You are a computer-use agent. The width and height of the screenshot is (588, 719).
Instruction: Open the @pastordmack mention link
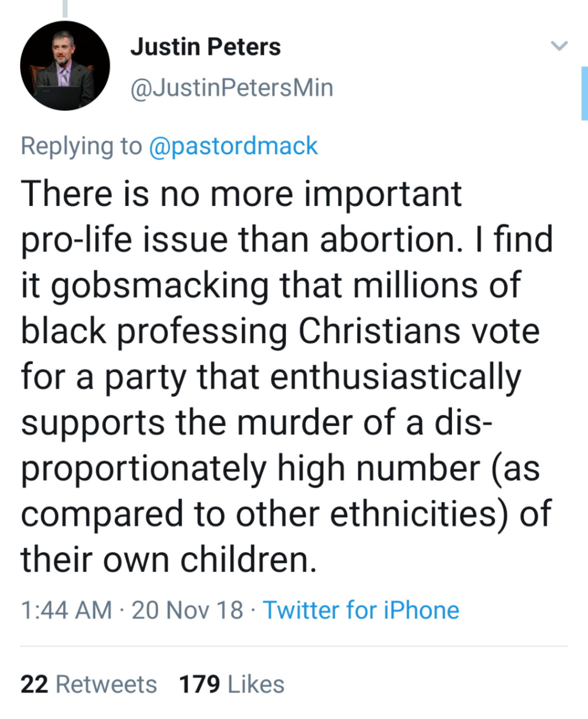point(233,146)
